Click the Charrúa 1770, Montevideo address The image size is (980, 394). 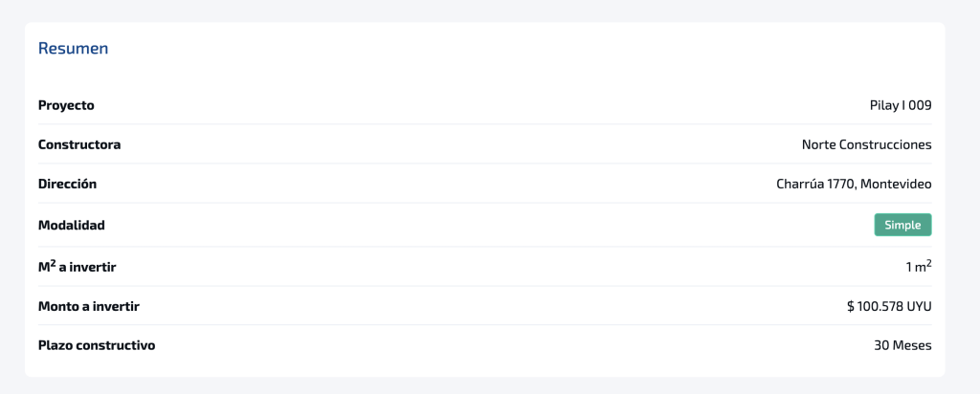coord(854,185)
